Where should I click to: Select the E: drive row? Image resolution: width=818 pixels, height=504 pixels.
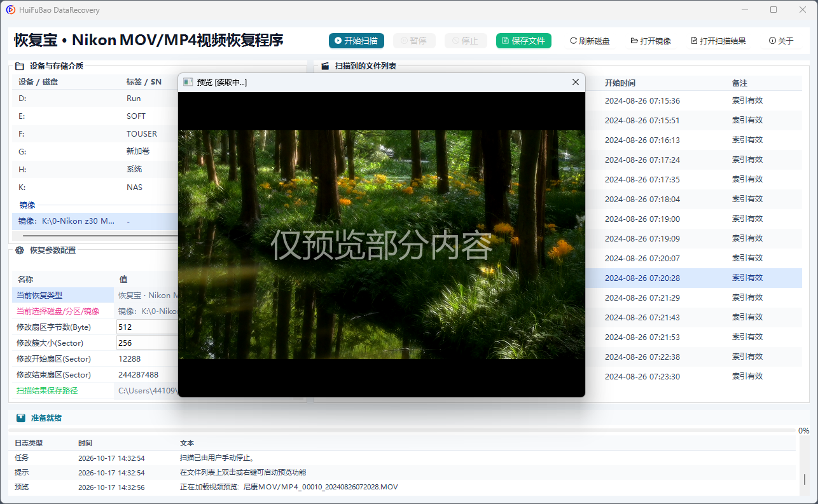[x=95, y=116]
